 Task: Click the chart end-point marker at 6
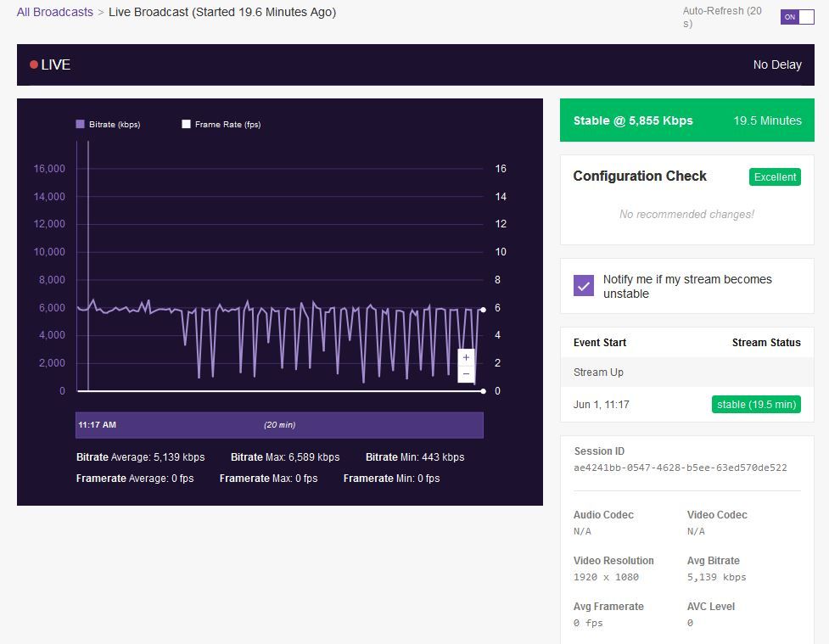pyautogui.click(x=484, y=310)
